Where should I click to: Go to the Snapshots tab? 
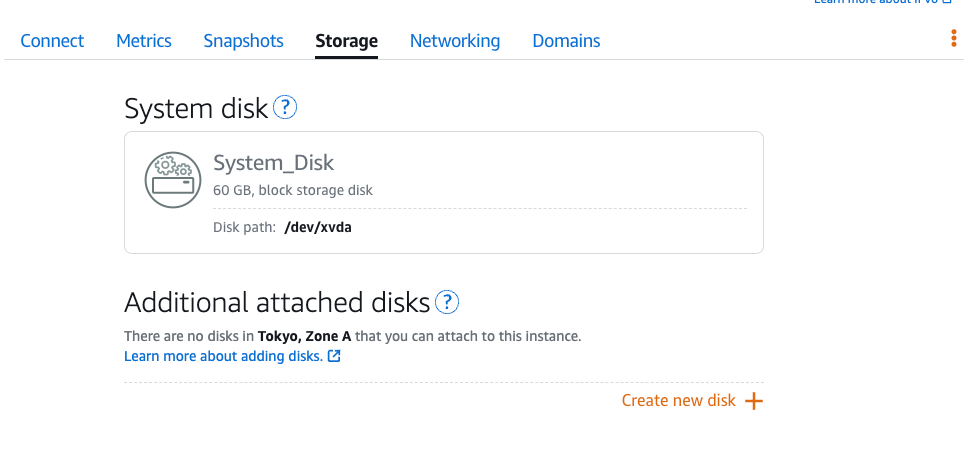tap(244, 41)
